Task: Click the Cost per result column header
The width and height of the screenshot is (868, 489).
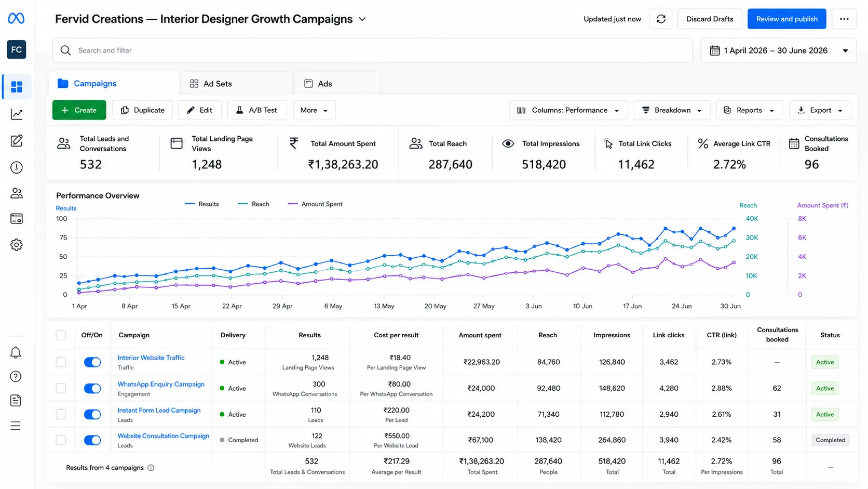Action: [396, 335]
